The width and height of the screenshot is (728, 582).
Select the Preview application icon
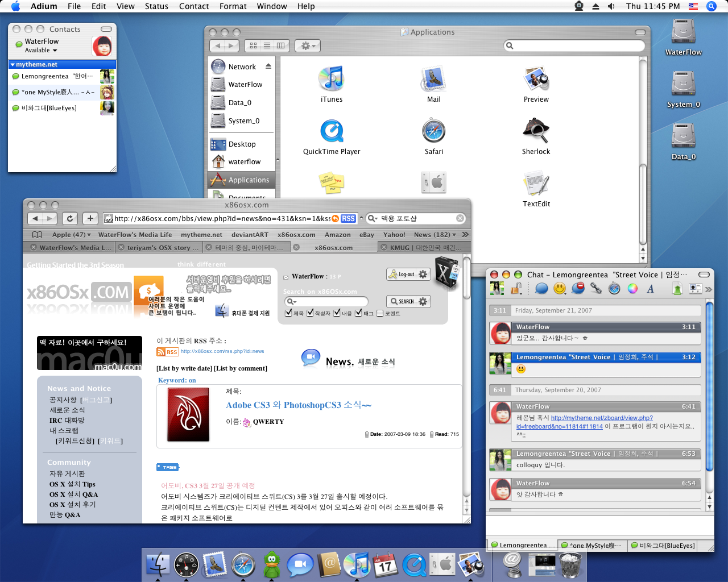pos(536,78)
